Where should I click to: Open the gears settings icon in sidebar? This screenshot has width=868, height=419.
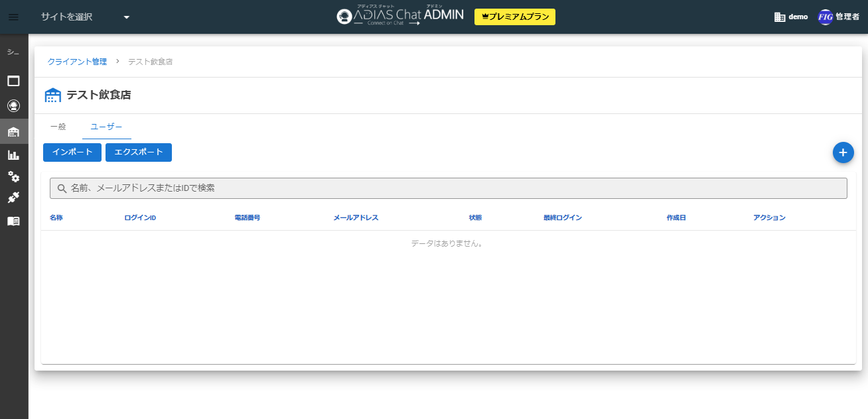click(13, 176)
